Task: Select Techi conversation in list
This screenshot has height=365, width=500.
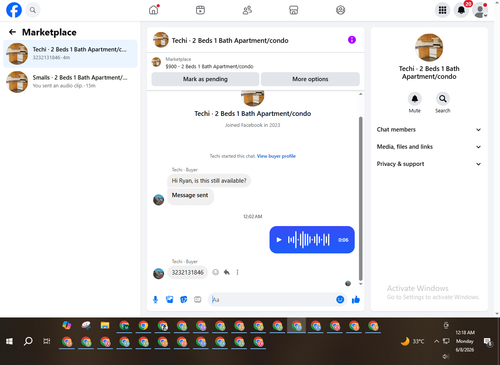Action: click(x=70, y=54)
